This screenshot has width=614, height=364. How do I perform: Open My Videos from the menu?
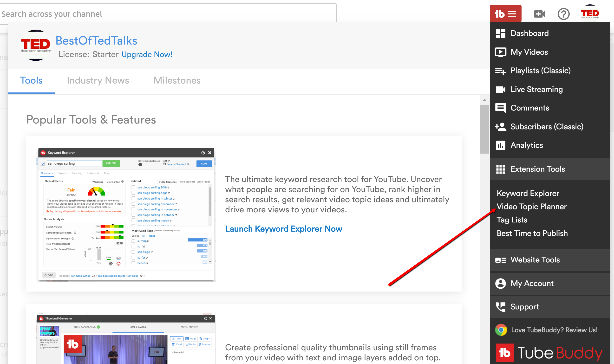(x=529, y=52)
